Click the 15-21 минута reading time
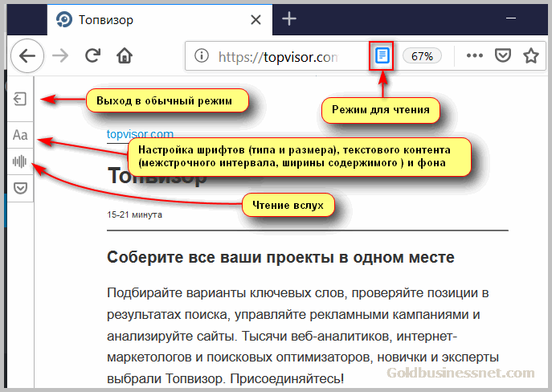 [x=134, y=214]
